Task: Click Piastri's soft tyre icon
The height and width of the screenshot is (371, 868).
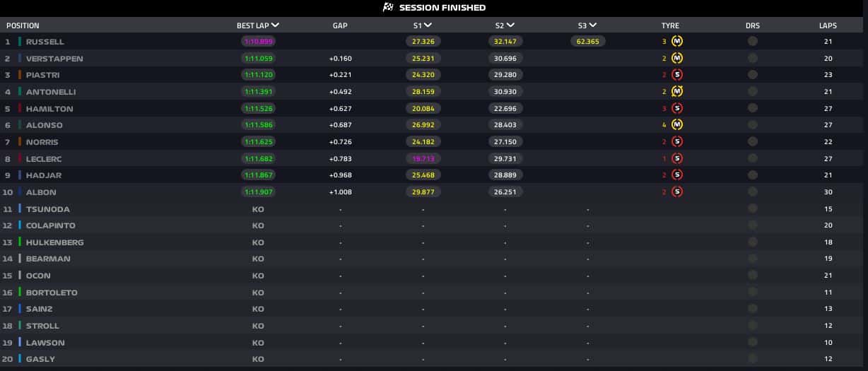Action: [x=677, y=75]
